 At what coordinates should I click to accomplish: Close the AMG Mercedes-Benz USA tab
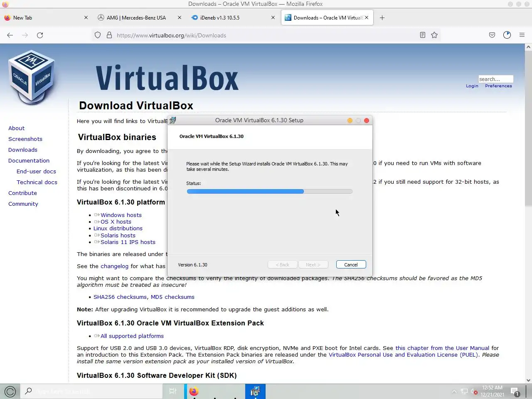[x=180, y=18]
